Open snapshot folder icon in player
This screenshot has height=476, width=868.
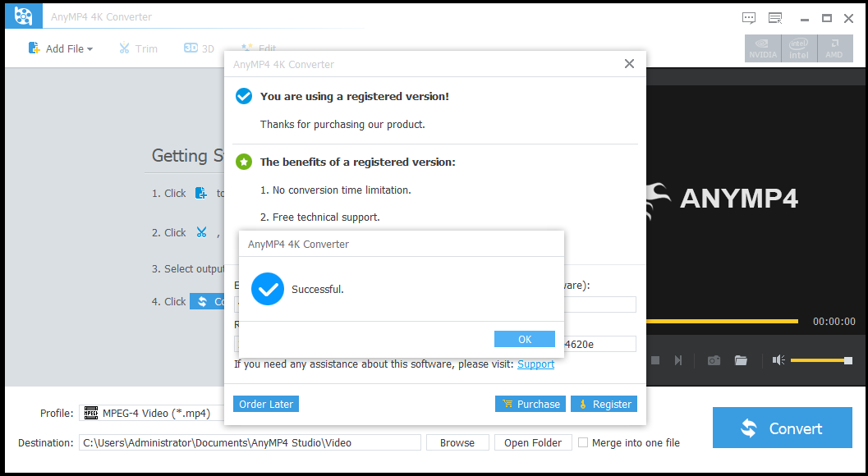pos(741,360)
